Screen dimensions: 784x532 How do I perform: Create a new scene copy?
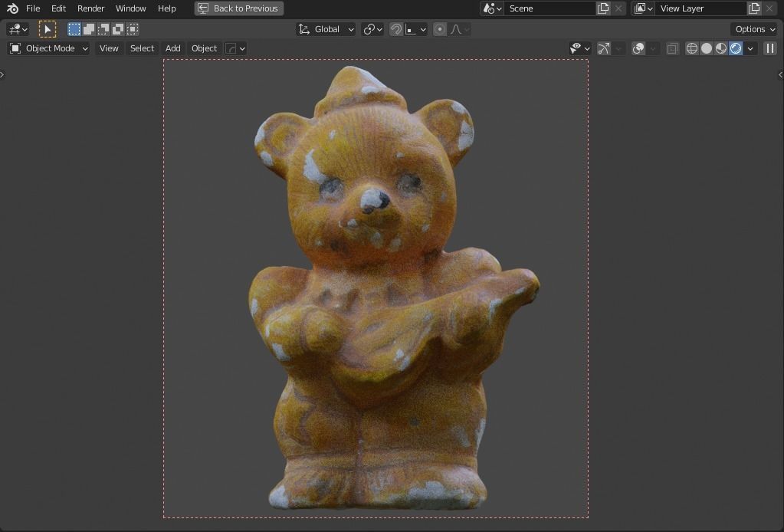[x=603, y=8]
